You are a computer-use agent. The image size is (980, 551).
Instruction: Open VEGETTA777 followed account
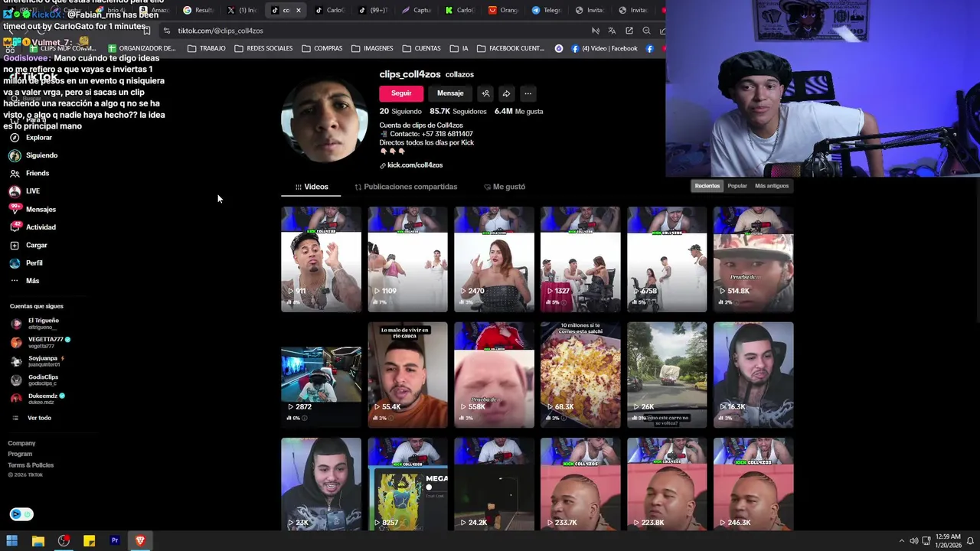click(x=41, y=342)
